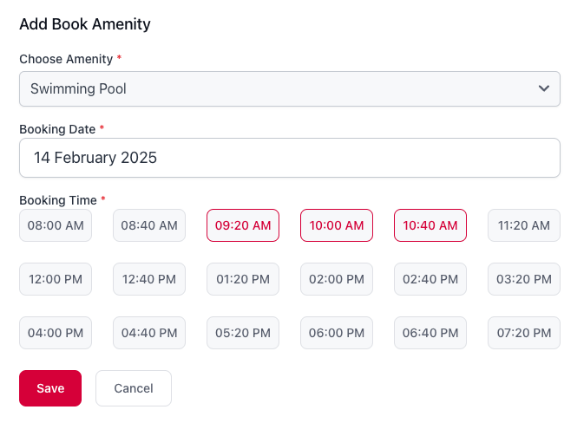Pick the 12:00 PM time slot
Viewport: 577px width, 429px height.
[56, 279]
